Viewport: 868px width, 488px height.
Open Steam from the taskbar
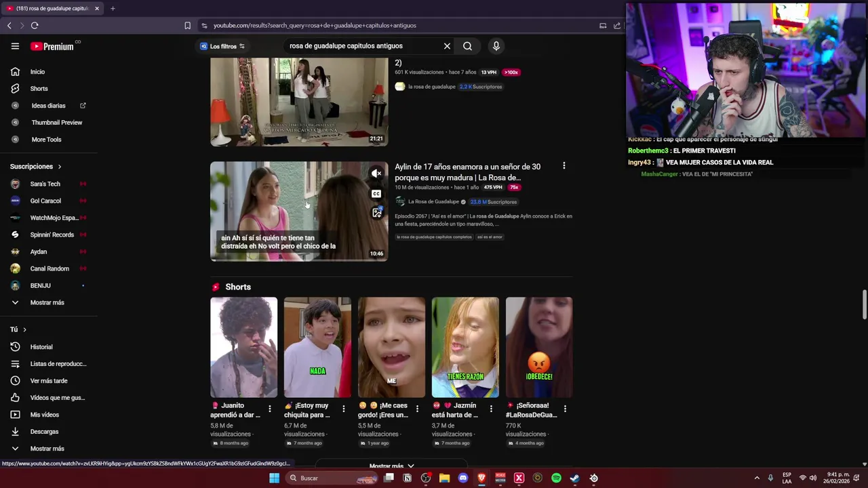[574, 478]
